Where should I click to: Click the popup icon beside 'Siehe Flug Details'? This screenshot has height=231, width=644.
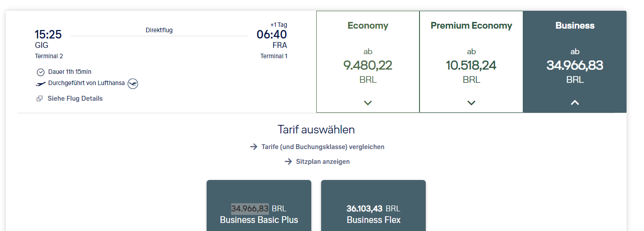tap(39, 98)
